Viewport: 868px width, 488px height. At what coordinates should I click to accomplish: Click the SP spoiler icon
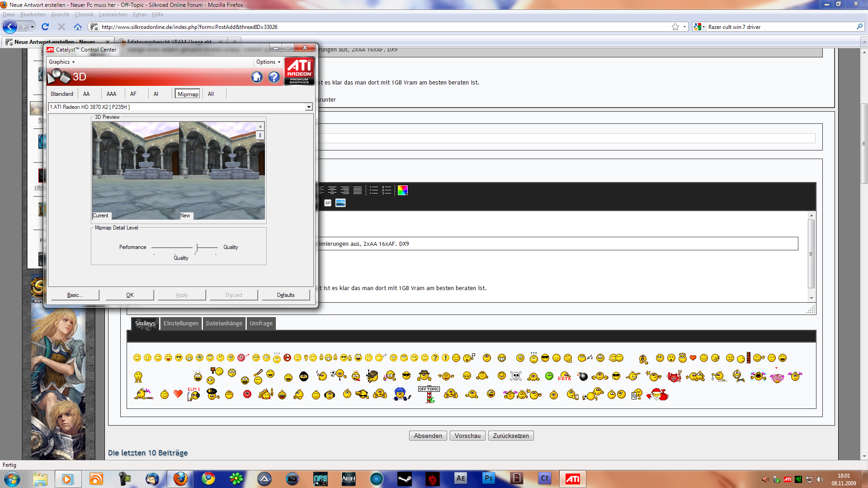click(328, 203)
